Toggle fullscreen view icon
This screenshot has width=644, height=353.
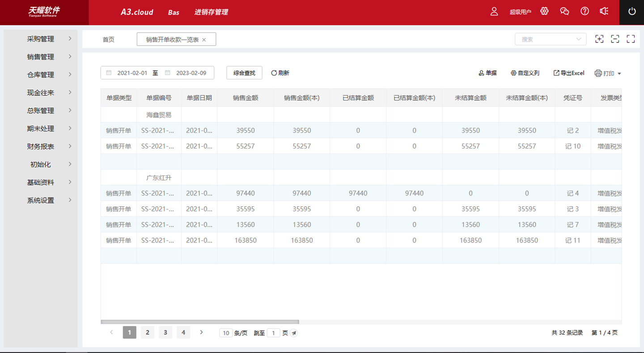[631, 39]
